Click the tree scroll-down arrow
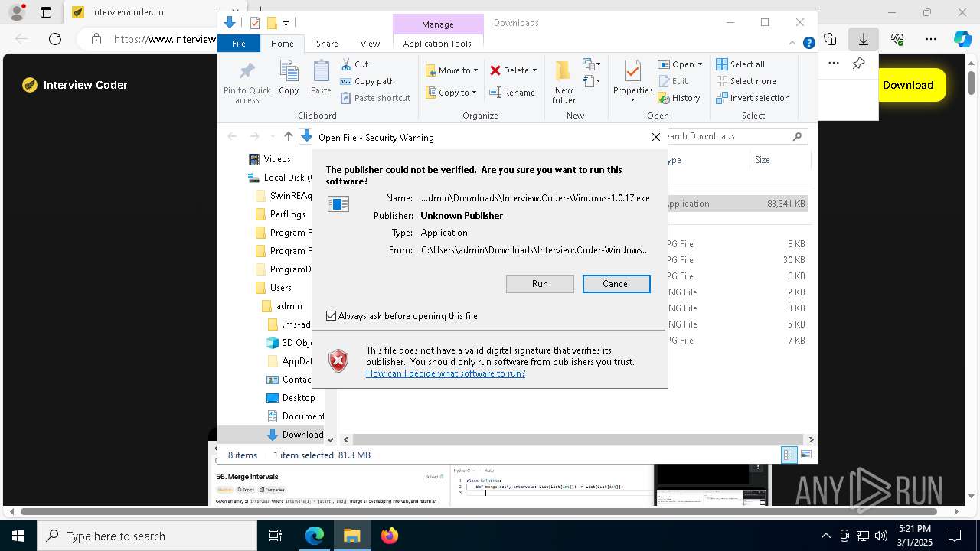 tap(331, 439)
